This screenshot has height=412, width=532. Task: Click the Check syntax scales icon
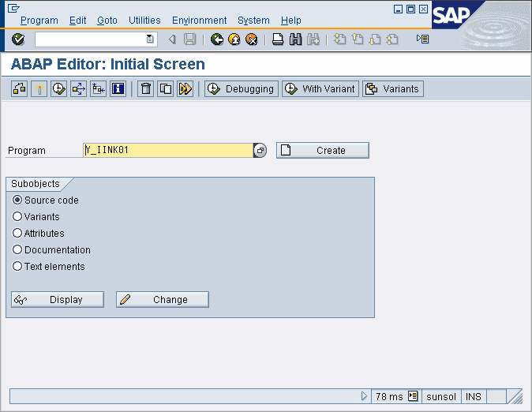[20, 89]
